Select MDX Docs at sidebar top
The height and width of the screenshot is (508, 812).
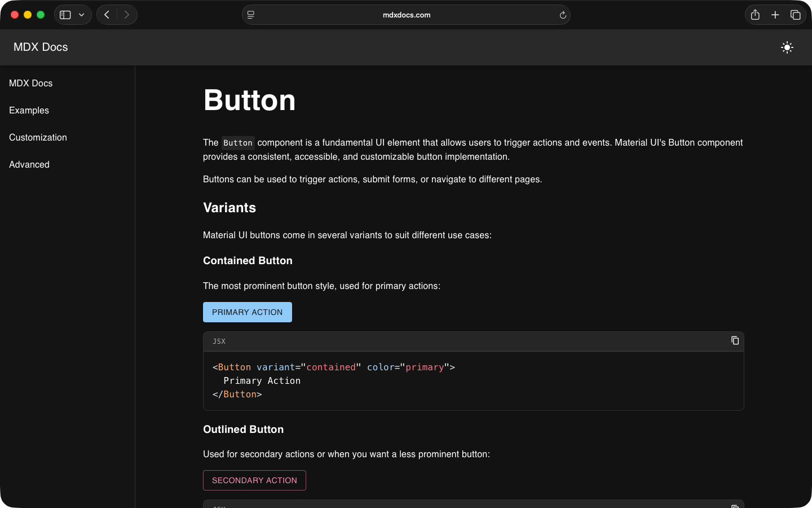(30, 83)
